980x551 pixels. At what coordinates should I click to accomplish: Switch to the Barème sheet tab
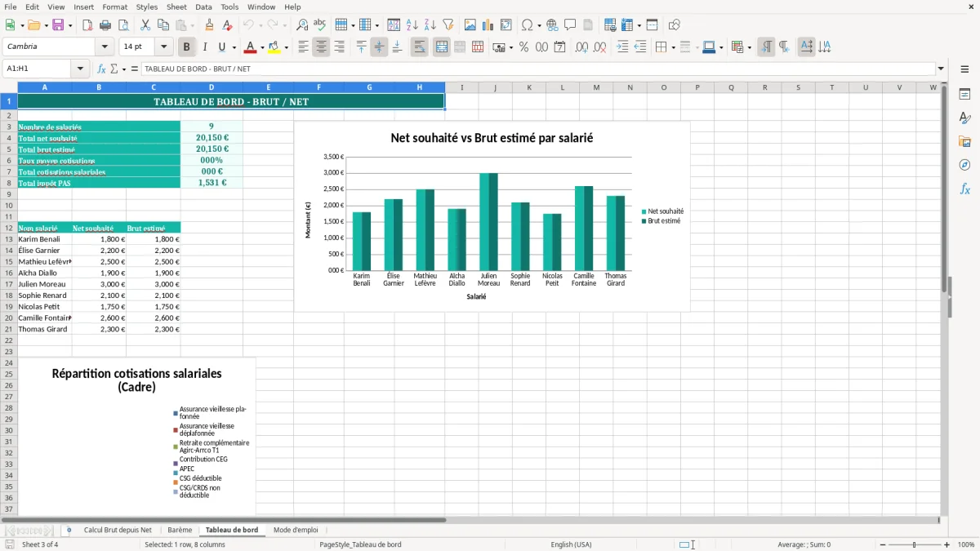pyautogui.click(x=180, y=530)
